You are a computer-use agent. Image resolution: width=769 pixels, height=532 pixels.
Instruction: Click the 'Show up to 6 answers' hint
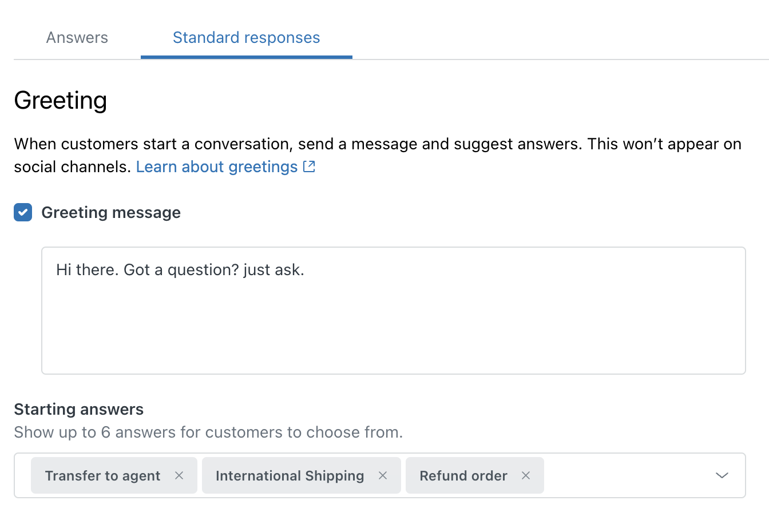click(x=208, y=432)
